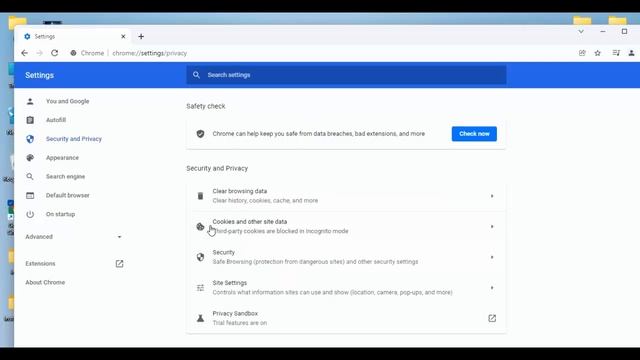640x360 pixels.
Task: Click the Chrome site info icon in the address bar
Action: [73, 53]
